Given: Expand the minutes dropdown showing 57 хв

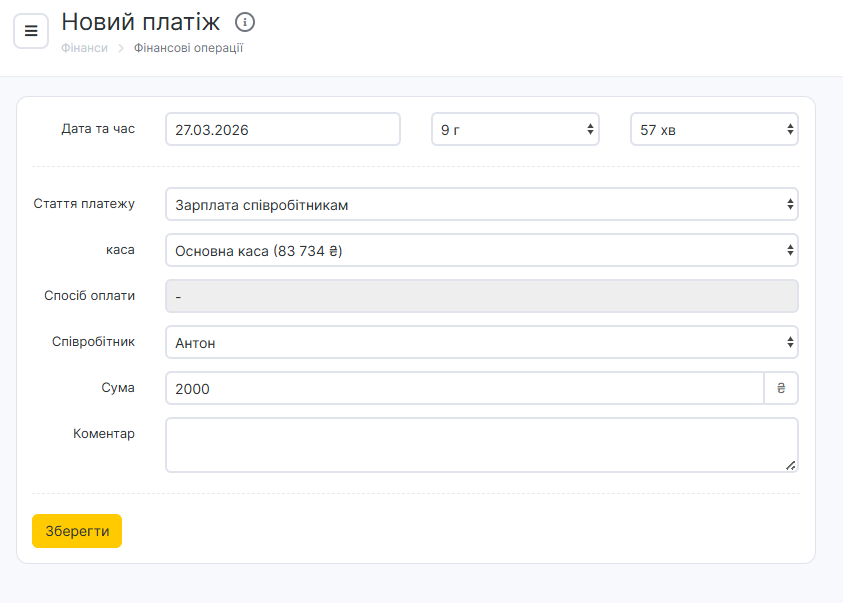Looking at the screenshot, I should [714, 129].
